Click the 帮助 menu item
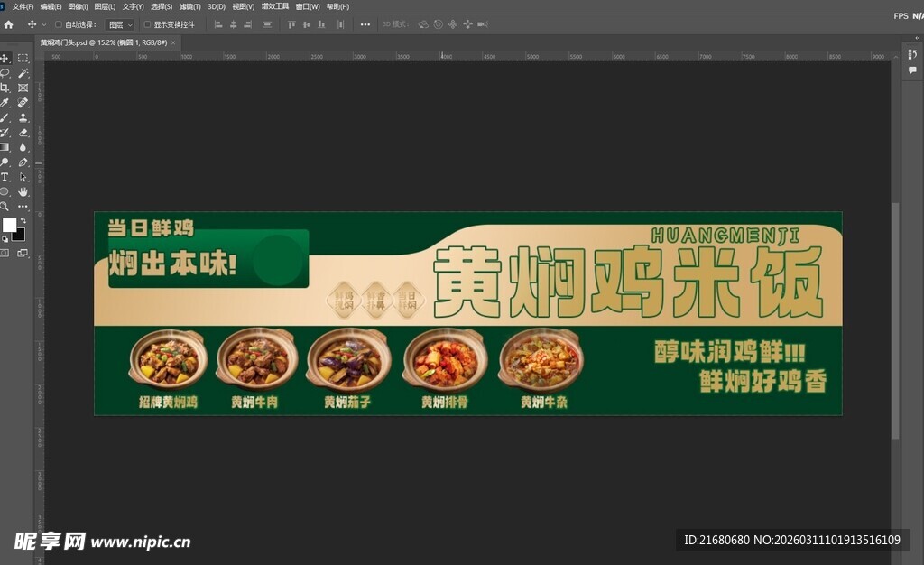Screen dimensions: 924x565 (x=336, y=6)
